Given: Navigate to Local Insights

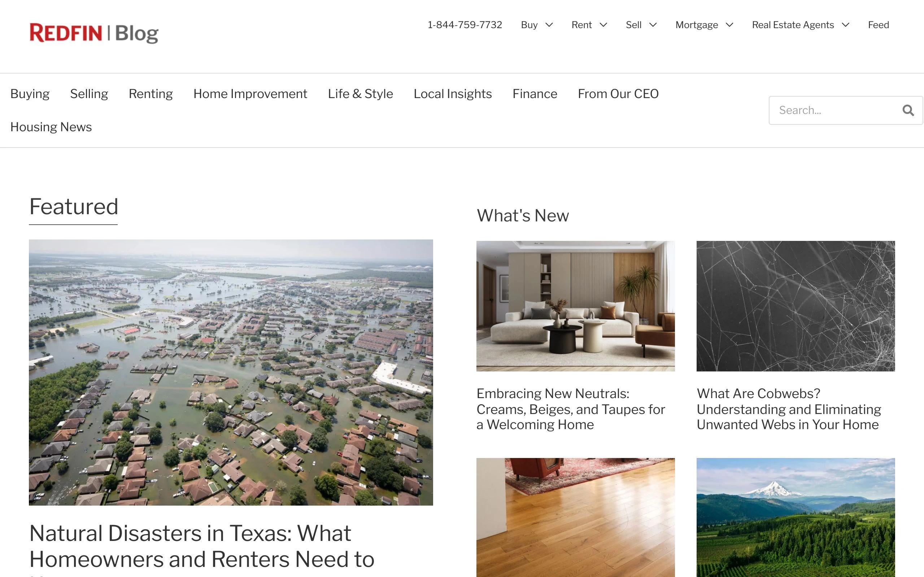Looking at the screenshot, I should click(x=453, y=94).
